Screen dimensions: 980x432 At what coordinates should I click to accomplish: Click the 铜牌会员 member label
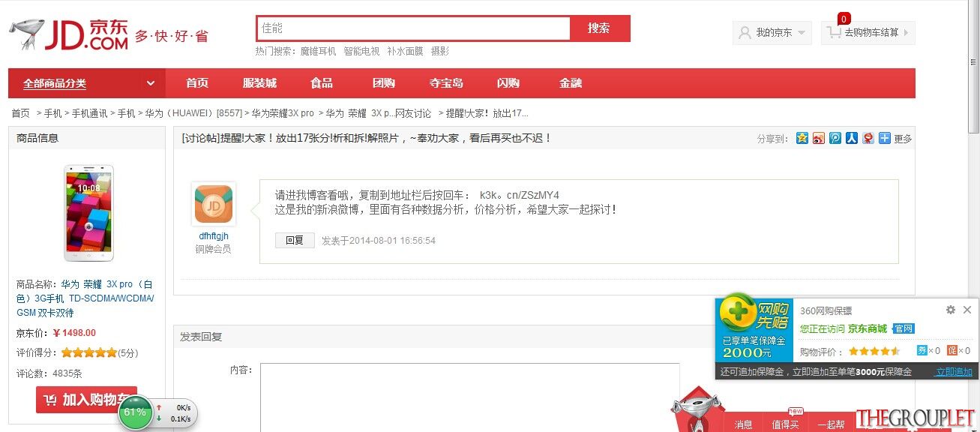tap(214, 249)
